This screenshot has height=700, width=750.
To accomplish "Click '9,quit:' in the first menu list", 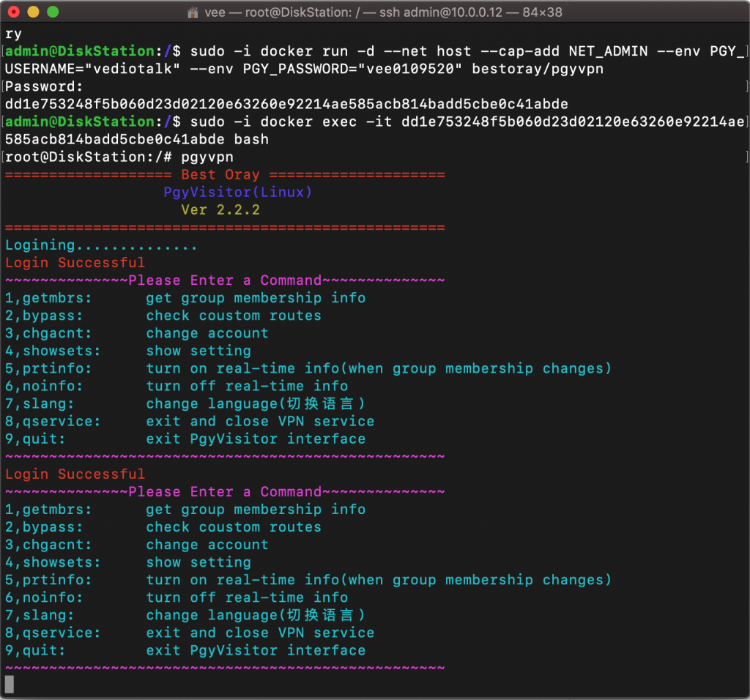I will click(x=35, y=439).
